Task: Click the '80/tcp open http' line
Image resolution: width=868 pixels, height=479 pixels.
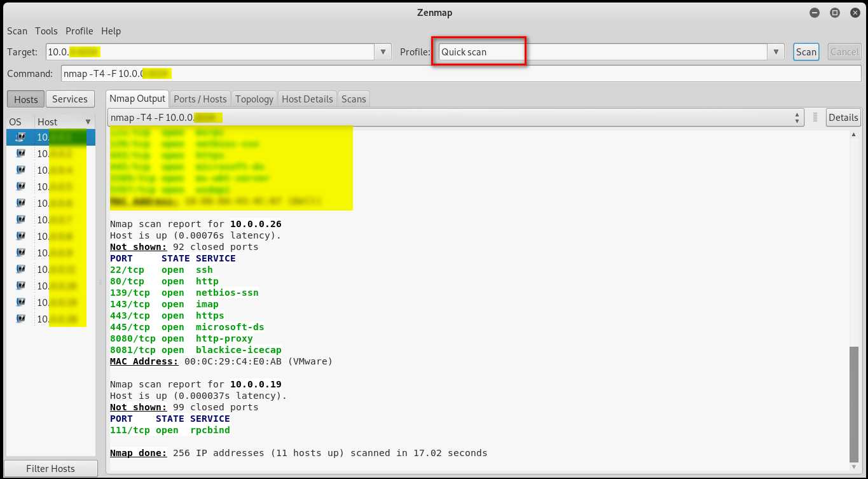Action: (164, 281)
